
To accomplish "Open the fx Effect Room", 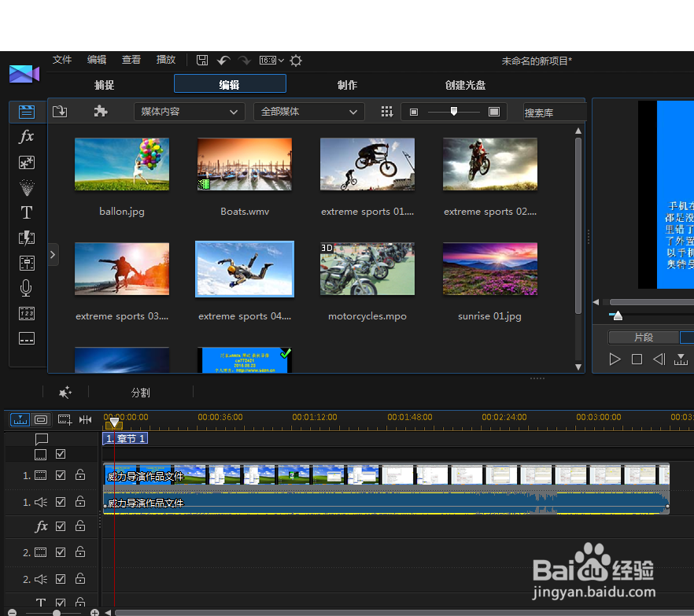I will pos(27,137).
